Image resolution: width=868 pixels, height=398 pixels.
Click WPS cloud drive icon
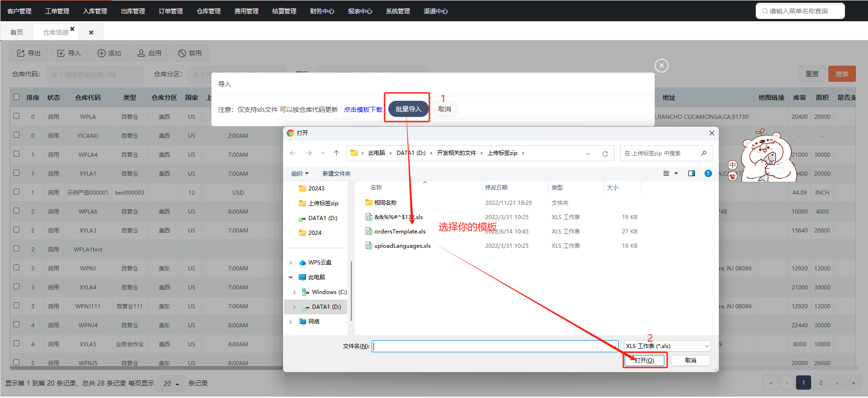302,263
